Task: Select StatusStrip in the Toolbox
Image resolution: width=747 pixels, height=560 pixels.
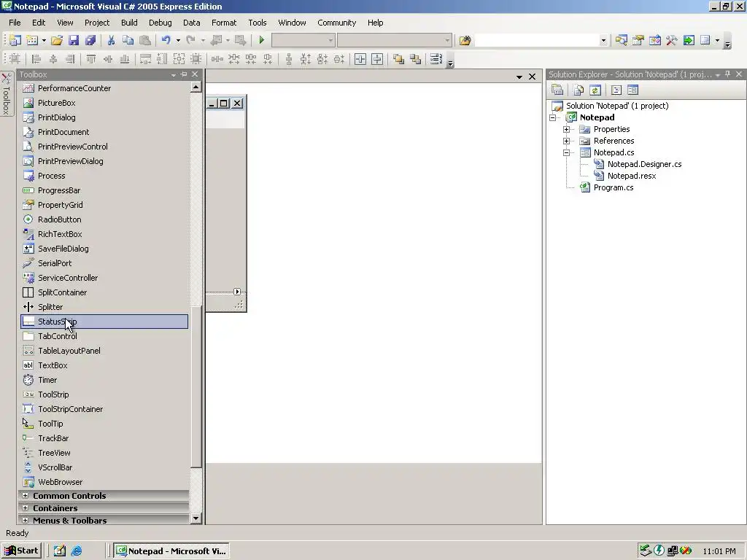Action: tap(104, 322)
